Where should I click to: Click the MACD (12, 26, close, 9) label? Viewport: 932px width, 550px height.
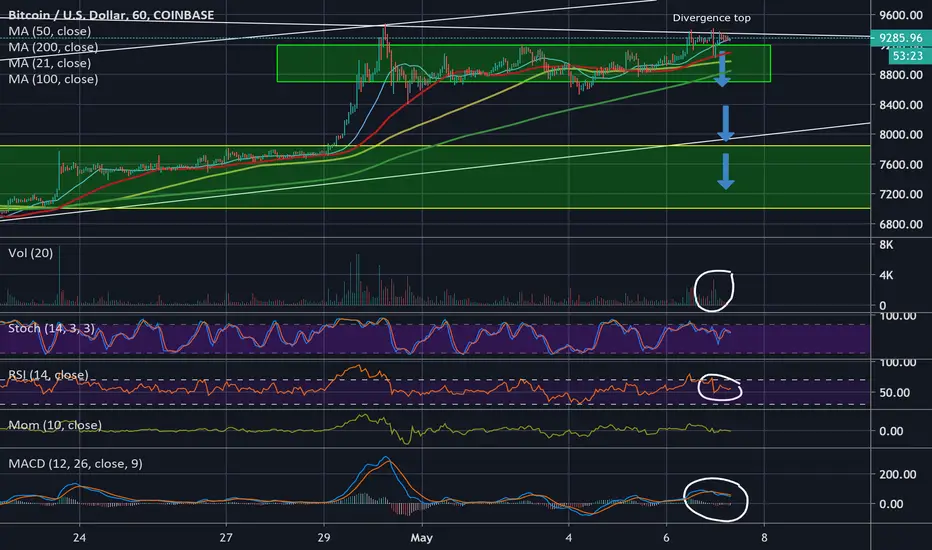(75, 464)
